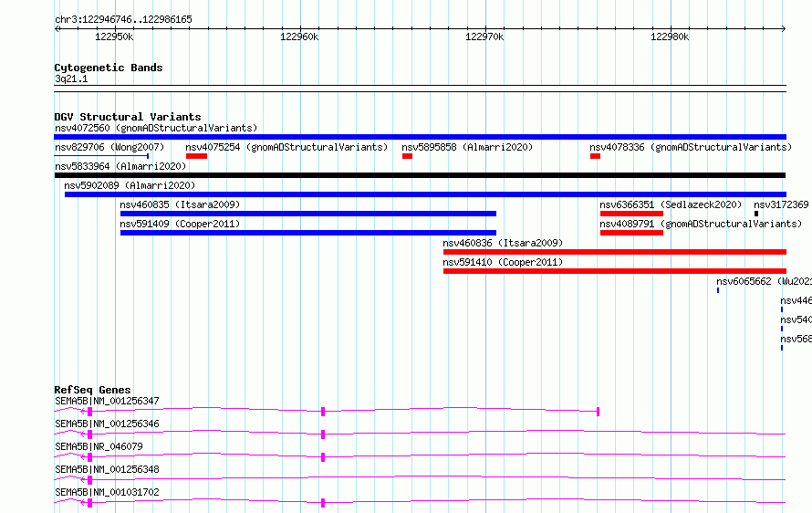The width and height of the screenshot is (812, 513).
Task: Click the rightmost exon of NM_001256347
Action: (x=599, y=412)
